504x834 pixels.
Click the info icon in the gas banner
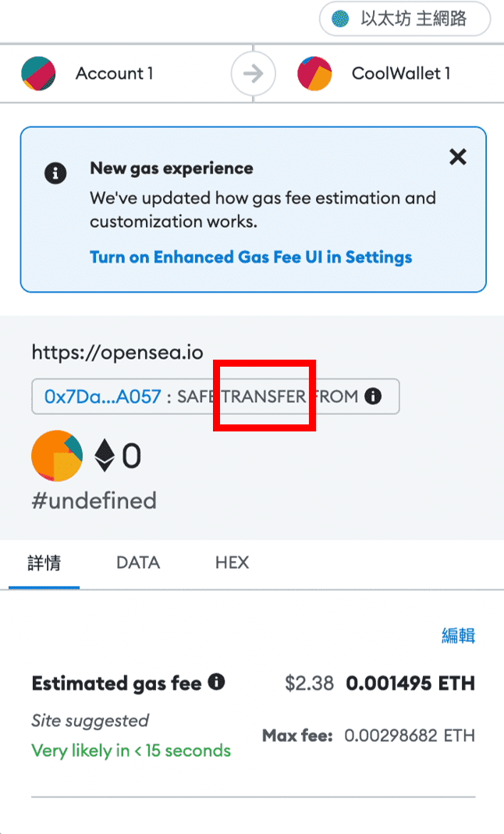(55, 173)
